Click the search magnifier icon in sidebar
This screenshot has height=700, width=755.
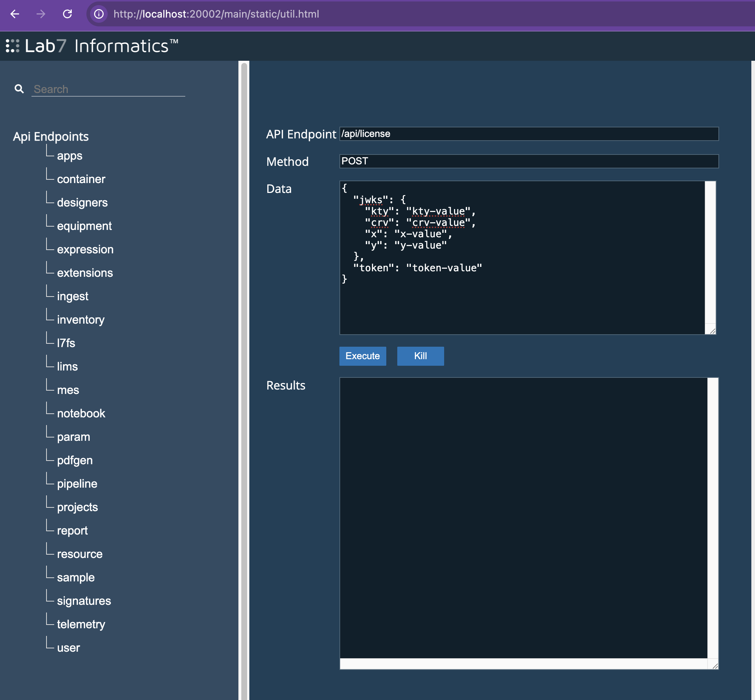click(19, 89)
